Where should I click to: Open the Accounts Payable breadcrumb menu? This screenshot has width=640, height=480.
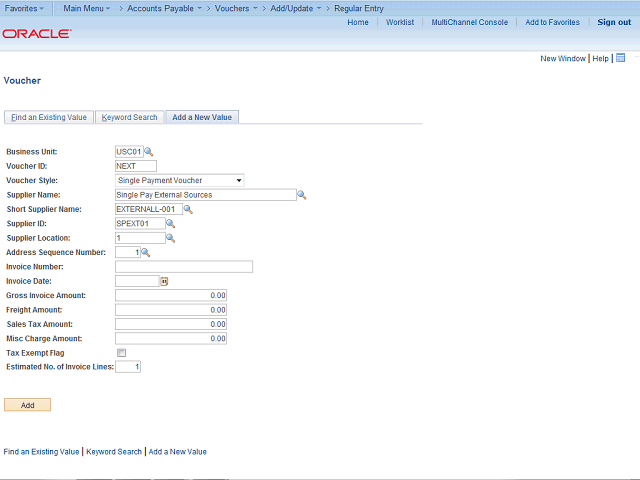coord(164,8)
